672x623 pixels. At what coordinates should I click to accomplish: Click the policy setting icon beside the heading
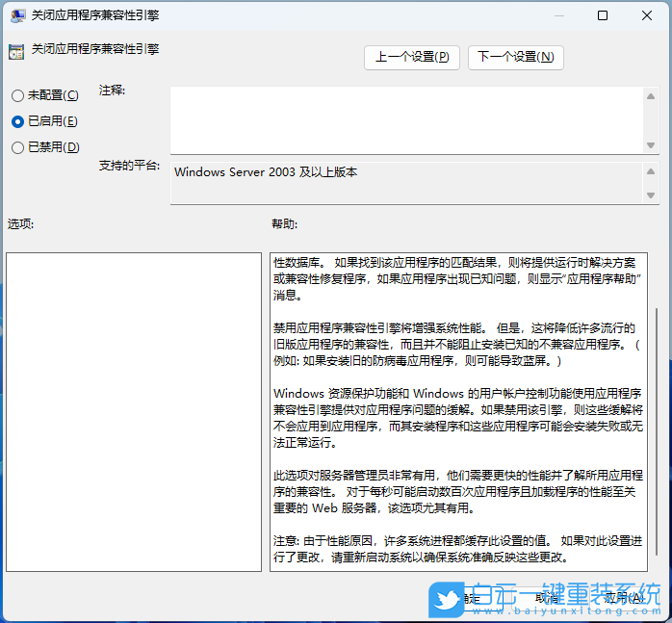point(16,51)
